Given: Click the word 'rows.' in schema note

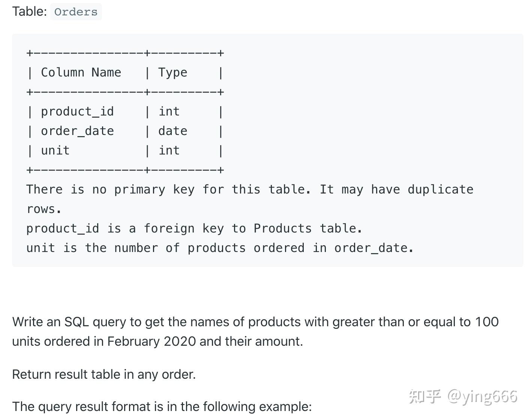Looking at the screenshot, I should [x=44, y=209].
